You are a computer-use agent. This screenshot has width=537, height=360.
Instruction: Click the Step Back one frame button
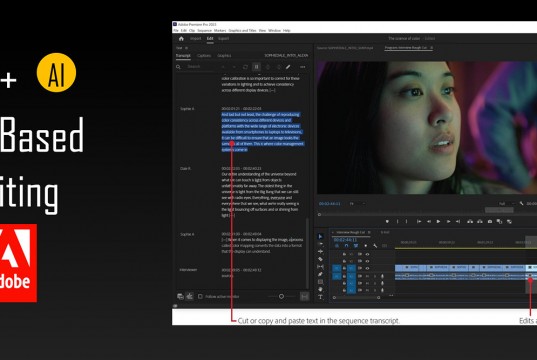(428, 222)
